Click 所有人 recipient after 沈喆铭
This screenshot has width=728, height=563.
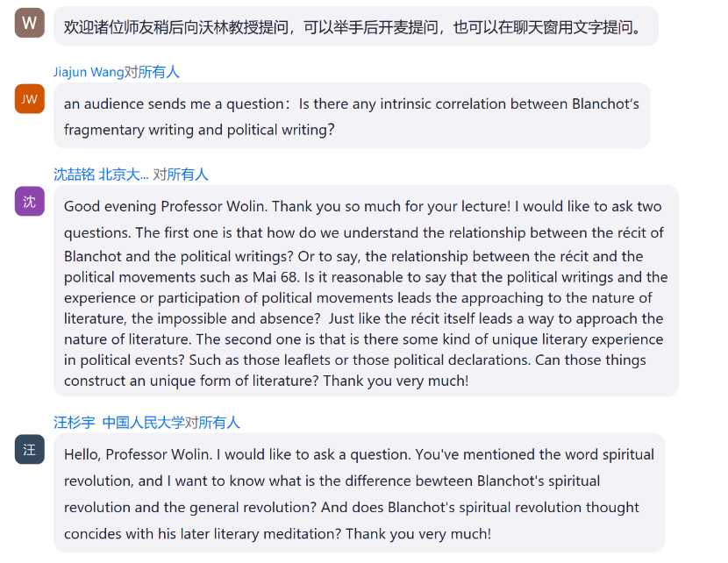click(x=188, y=175)
